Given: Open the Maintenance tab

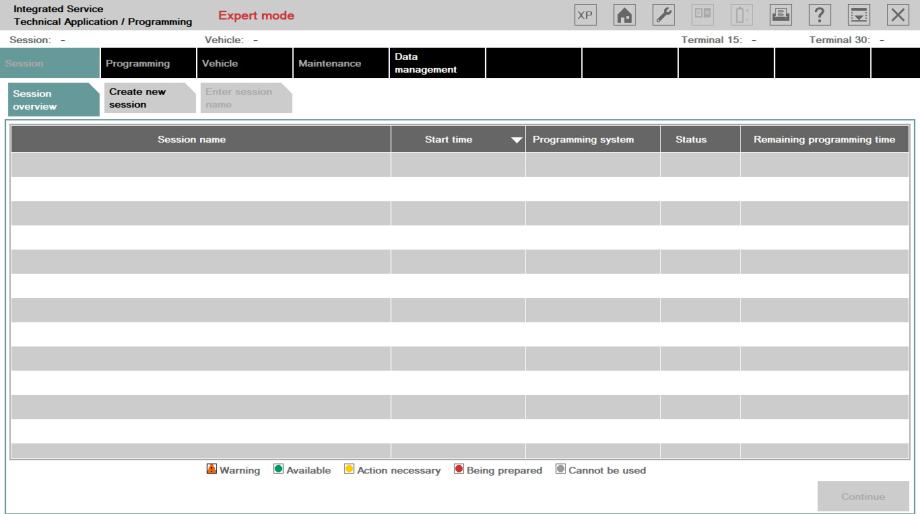Looking at the screenshot, I should point(341,63).
